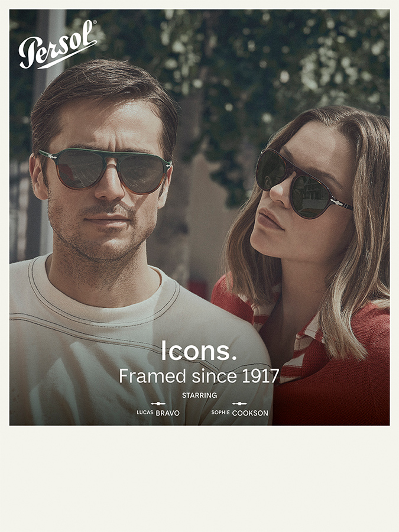Viewport: 399px width, 532px height.
Task: Open the SOPHIE COOKSON name credit
Action: [x=239, y=413]
